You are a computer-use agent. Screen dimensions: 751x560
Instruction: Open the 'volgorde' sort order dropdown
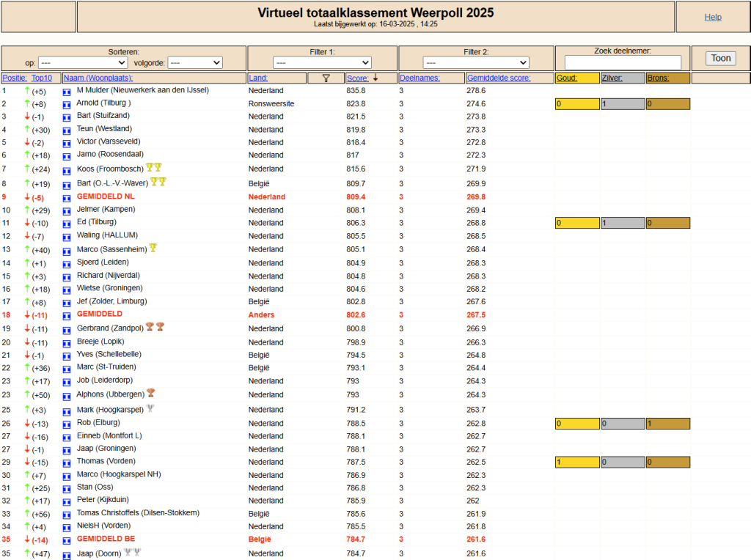[195, 63]
